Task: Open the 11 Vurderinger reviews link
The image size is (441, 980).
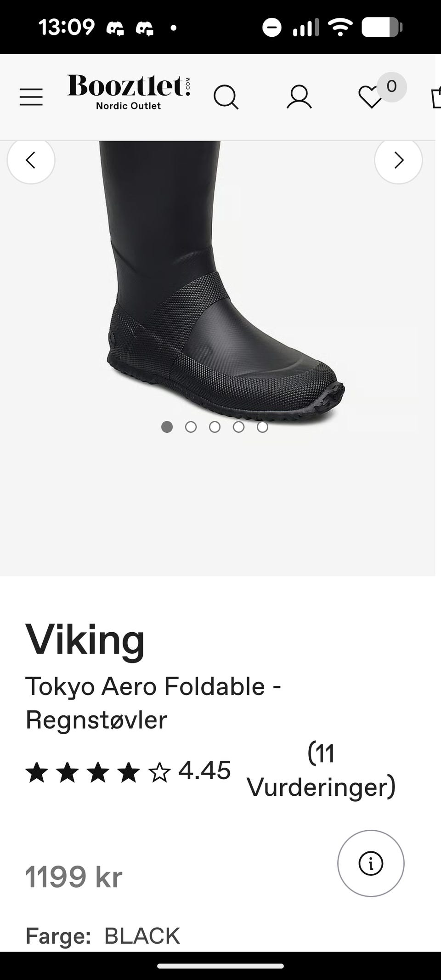Action: pyautogui.click(x=321, y=770)
